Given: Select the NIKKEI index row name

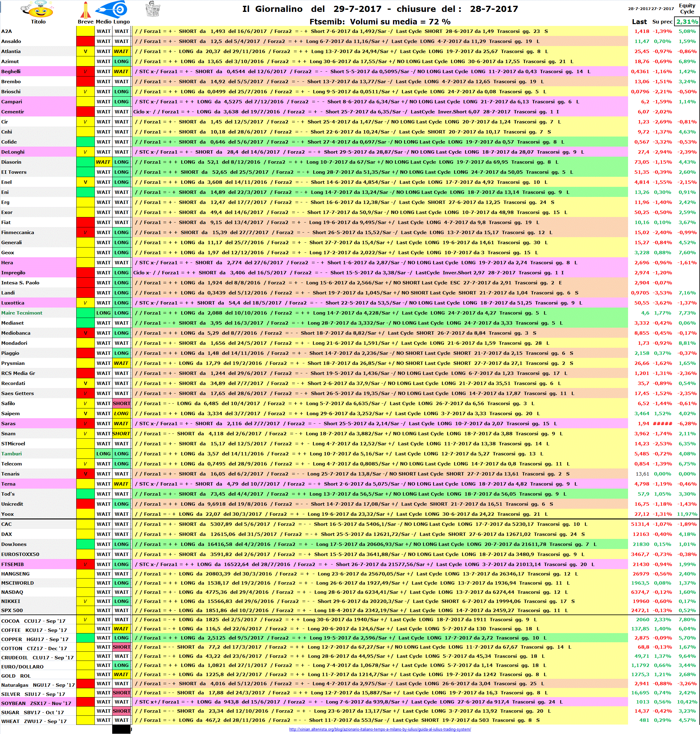Looking at the screenshot, I should click(38, 601).
